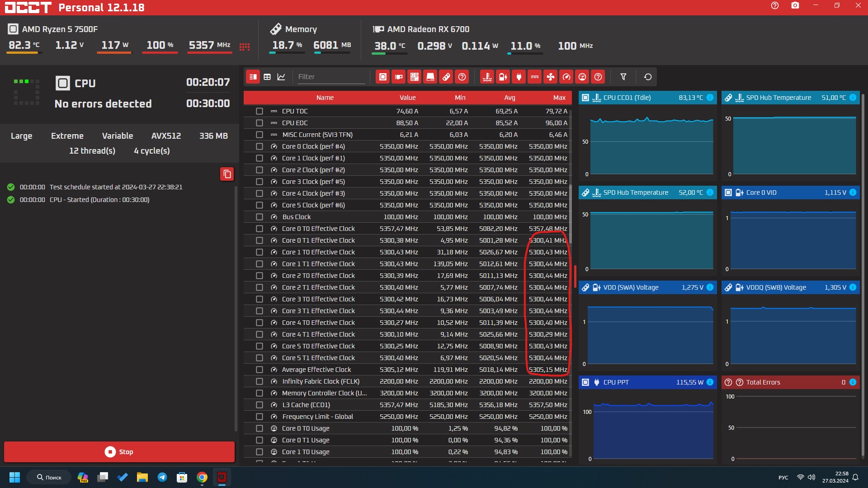Toggle the motherboard hardware filter icon
Screen dimensions: 868x488
[414, 77]
